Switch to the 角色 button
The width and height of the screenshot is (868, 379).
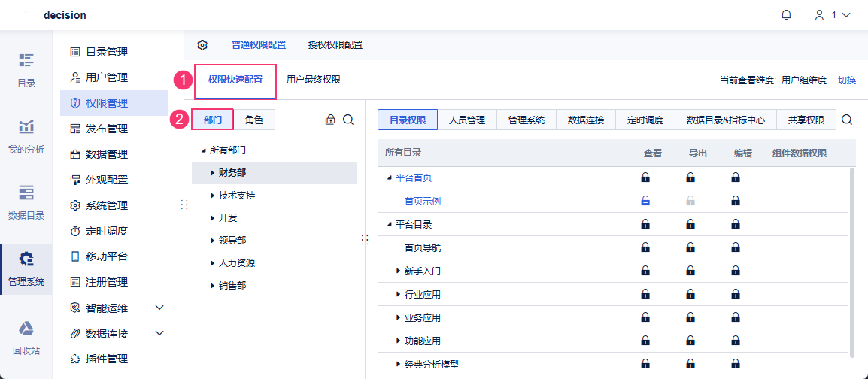[x=254, y=120]
